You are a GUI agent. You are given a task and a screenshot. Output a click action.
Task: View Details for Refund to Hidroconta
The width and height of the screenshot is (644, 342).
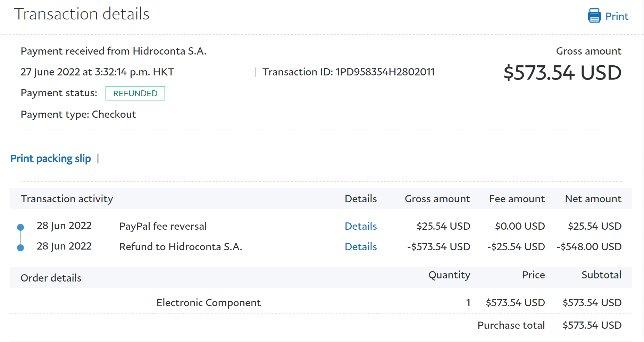tap(361, 247)
